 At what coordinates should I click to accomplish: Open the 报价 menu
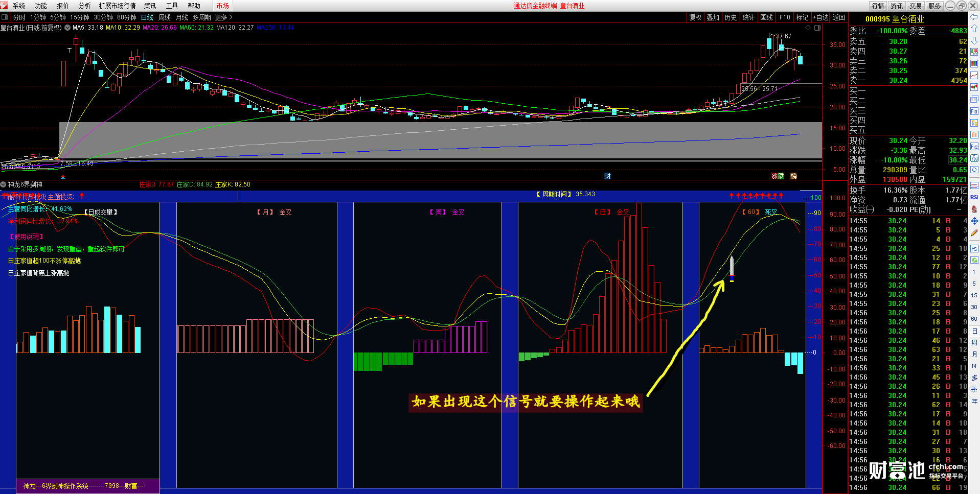pos(63,6)
